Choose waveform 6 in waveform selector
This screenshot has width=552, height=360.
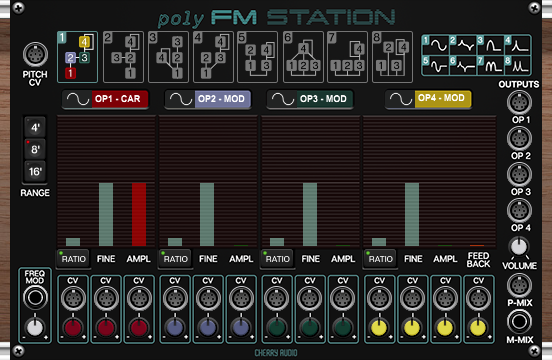[463, 65]
